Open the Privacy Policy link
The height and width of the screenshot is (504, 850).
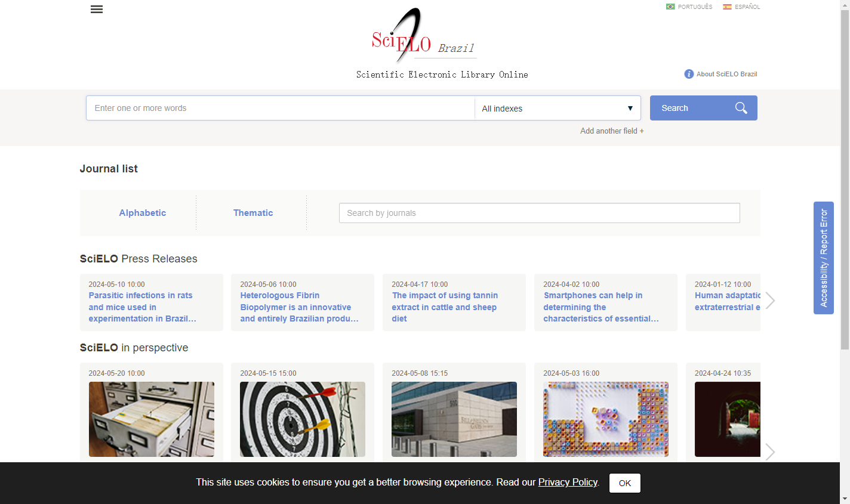(568, 482)
